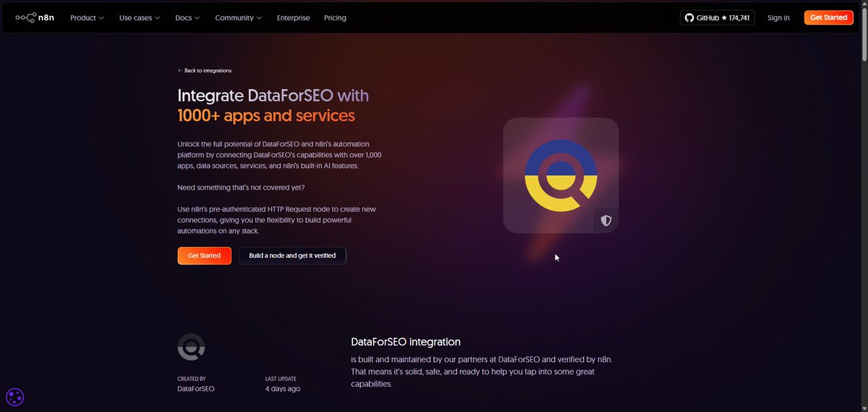Click the large DataForSEO logo tile

point(561,175)
